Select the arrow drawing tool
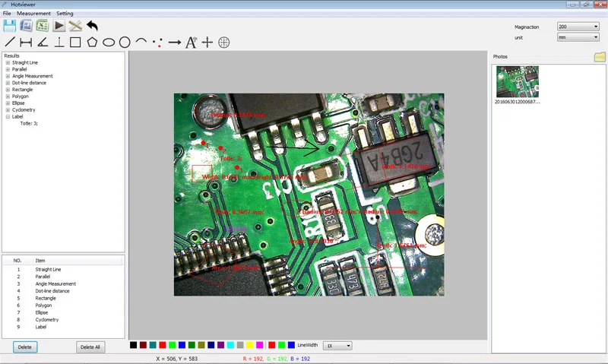This screenshot has height=364, width=608. tap(175, 43)
